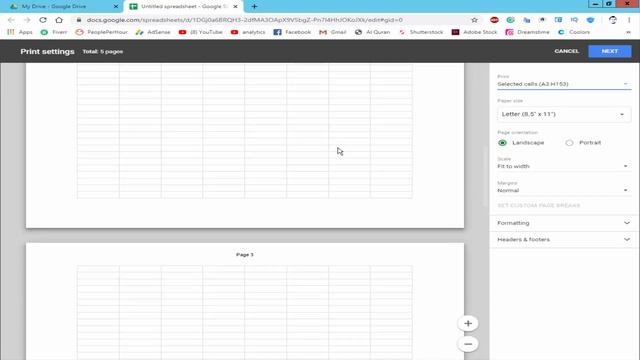
Task: Click the browser forward arrow
Action: pos(27,20)
